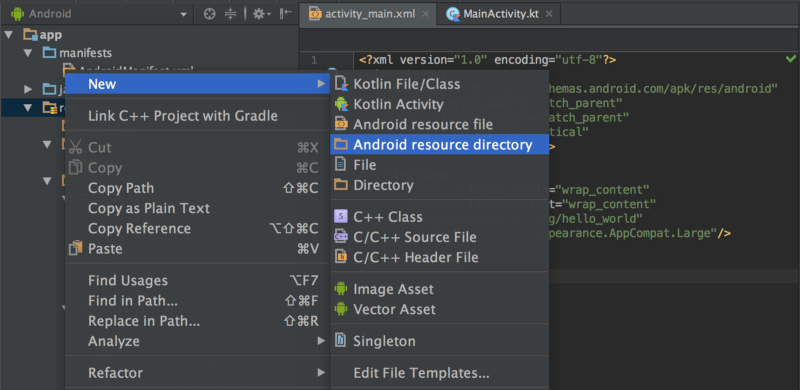This screenshot has height=390, width=800.
Task: Select the app module in tree
Action: [x=51, y=35]
